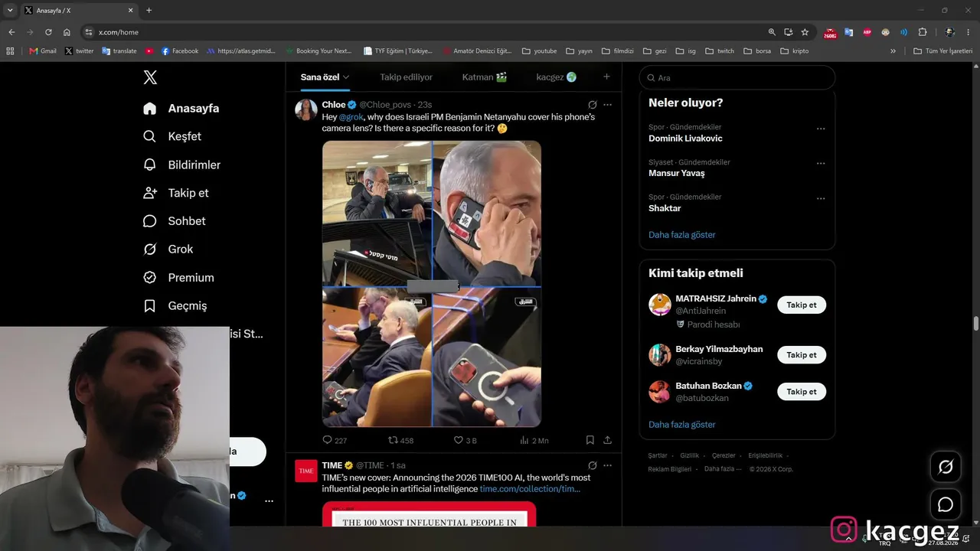Follow MATRAHSIZ Jahrein with Takip et
The height and width of the screenshot is (551, 980).
click(802, 305)
